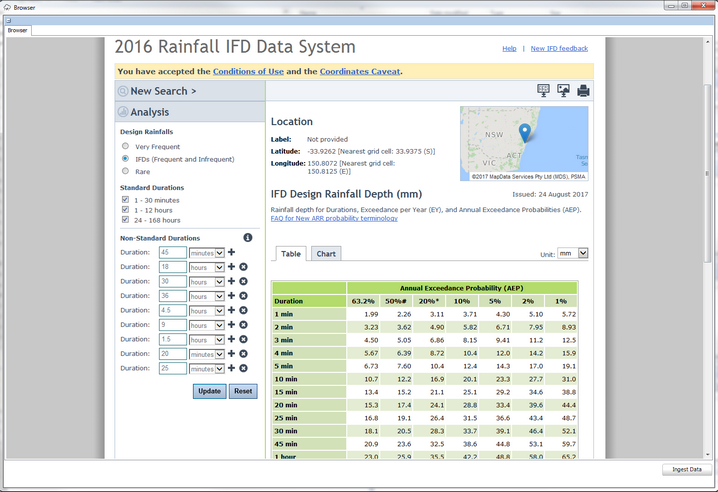Select the Rare design rainfall option
The height and width of the screenshot is (492, 718).
coord(126,172)
